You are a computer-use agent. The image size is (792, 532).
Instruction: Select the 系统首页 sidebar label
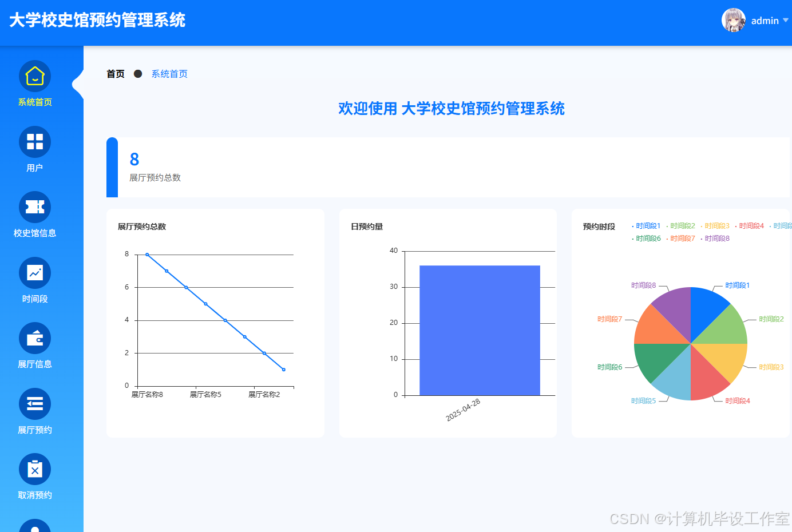(x=35, y=102)
